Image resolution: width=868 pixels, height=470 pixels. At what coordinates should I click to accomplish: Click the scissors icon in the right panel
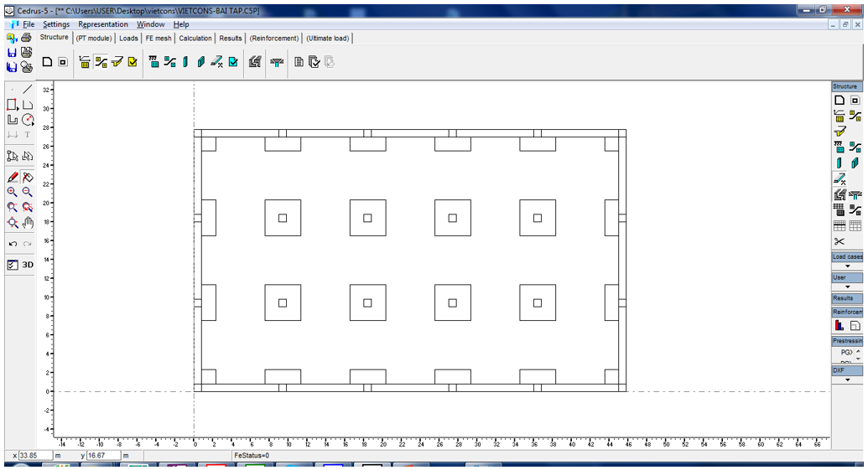(839, 241)
